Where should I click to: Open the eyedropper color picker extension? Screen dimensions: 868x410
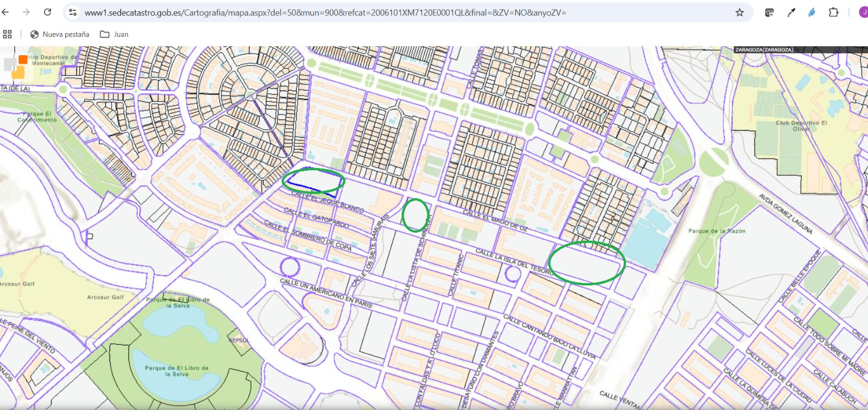tap(791, 12)
